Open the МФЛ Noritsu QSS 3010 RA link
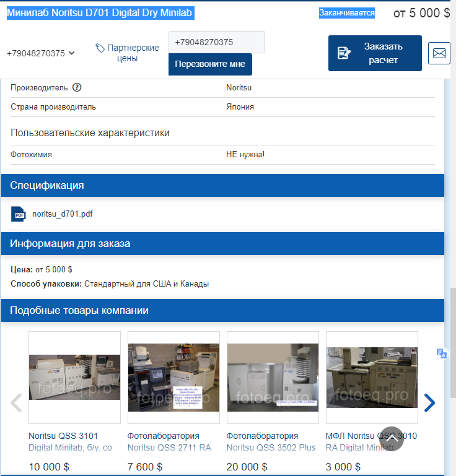This screenshot has width=456, height=476. click(x=371, y=442)
